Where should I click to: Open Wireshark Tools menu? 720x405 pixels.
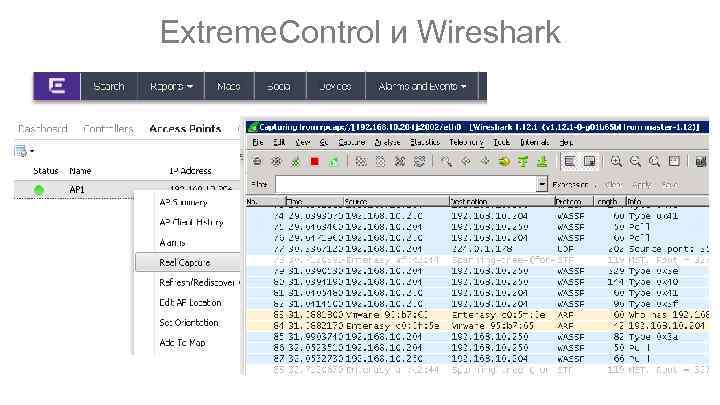click(501, 142)
